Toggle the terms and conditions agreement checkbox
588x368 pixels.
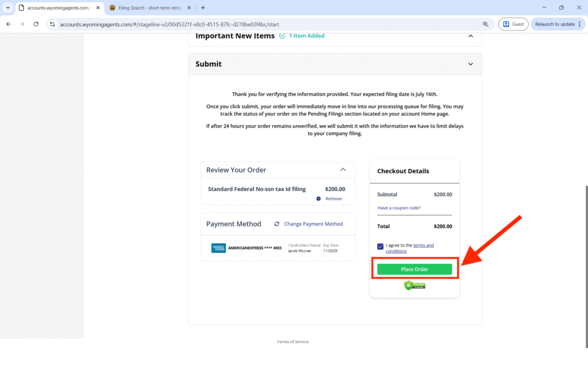(x=381, y=246)
